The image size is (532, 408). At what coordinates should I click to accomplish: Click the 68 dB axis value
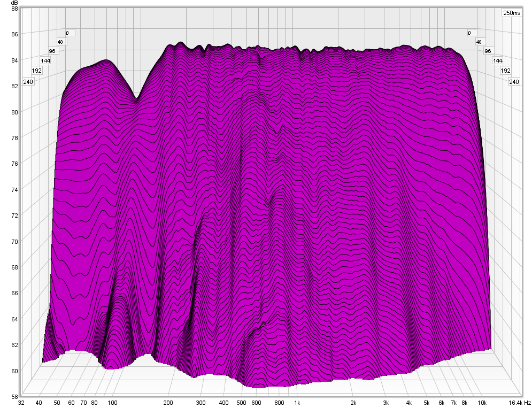click(x=14, y=267)
